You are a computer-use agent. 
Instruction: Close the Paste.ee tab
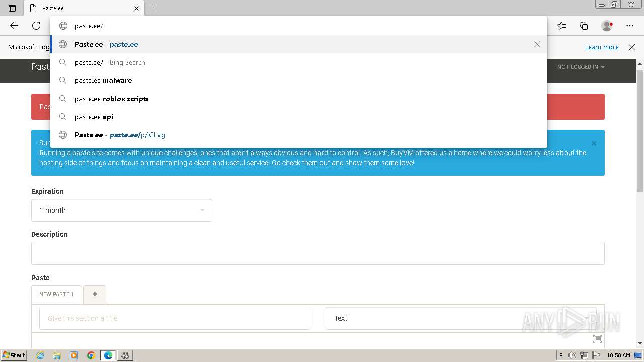click(136, 8)
